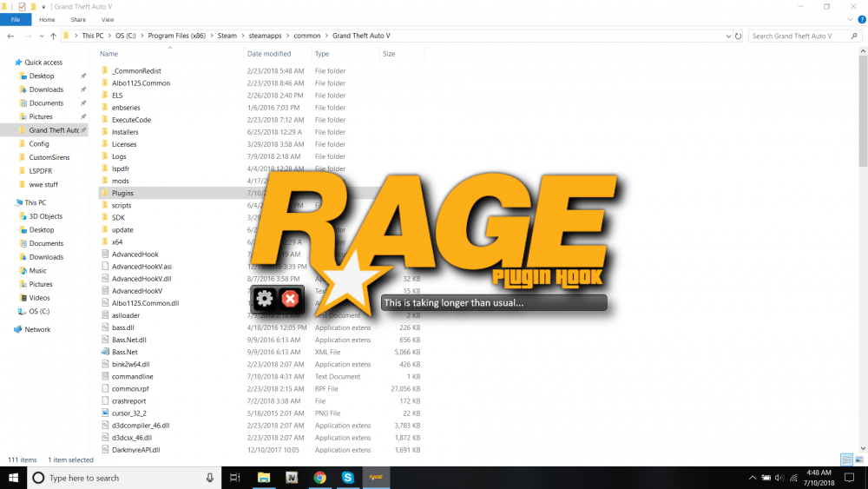Viewport: 868px width, 489px height.
Task: Select the common.rpf file
Action: (x=130, y=389)
